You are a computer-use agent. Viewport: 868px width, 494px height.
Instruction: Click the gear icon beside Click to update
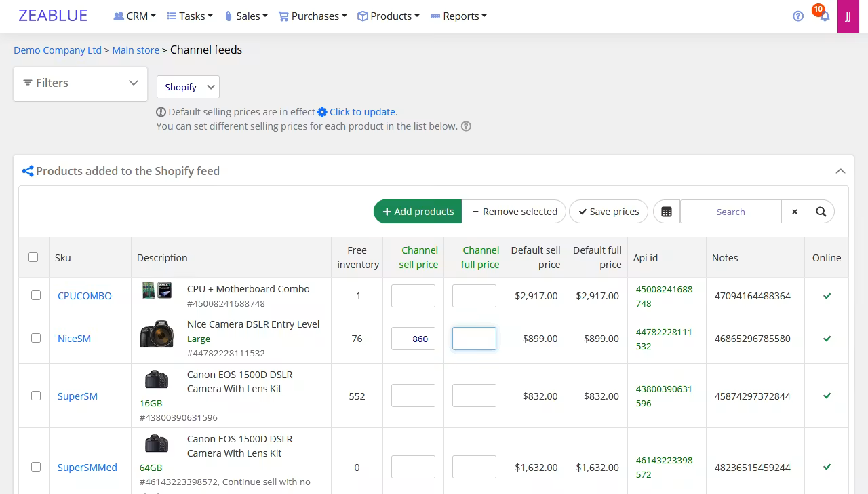point(322,112)
